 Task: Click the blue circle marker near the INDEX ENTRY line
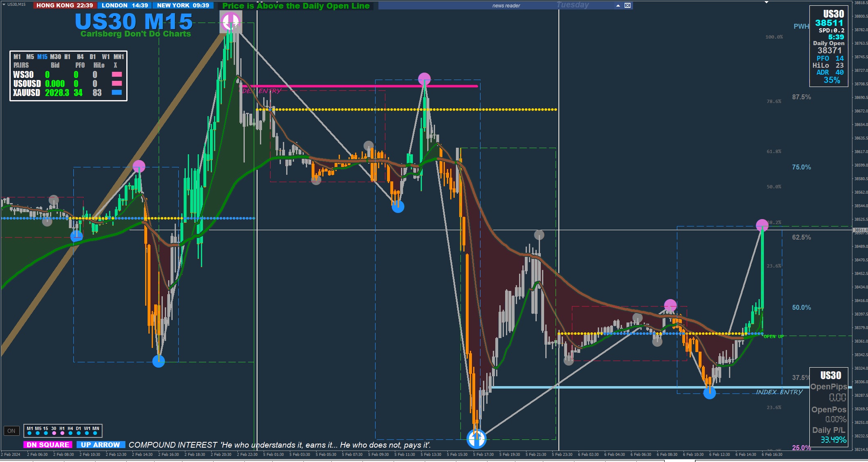click(709, 393)
